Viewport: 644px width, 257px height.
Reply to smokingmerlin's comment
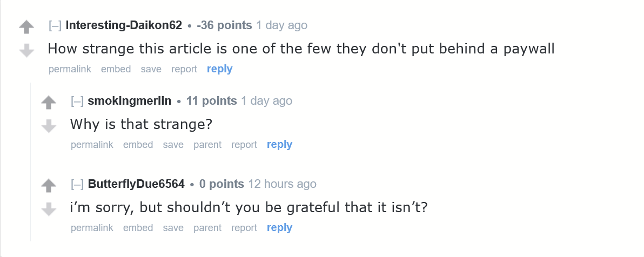(279, 145)
